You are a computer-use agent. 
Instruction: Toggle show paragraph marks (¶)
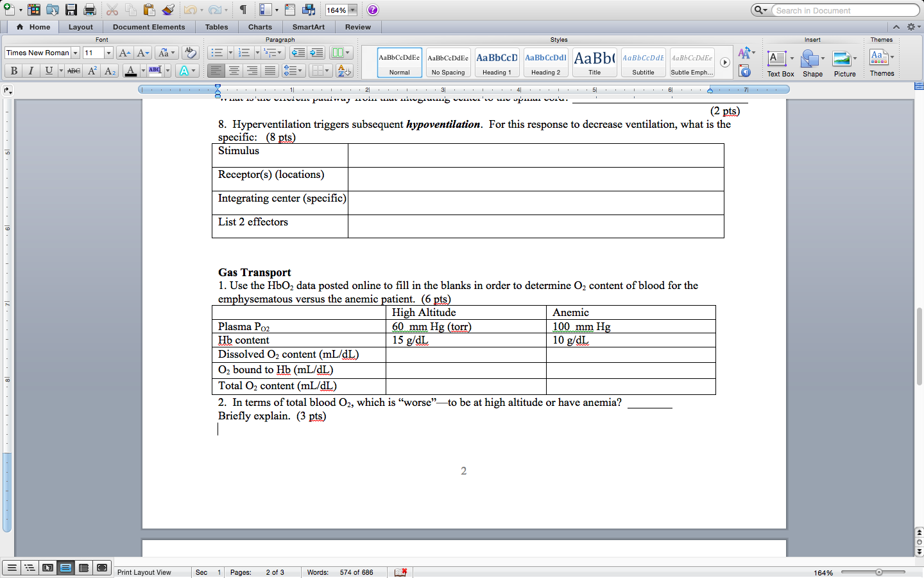click(x=243, y=10)
